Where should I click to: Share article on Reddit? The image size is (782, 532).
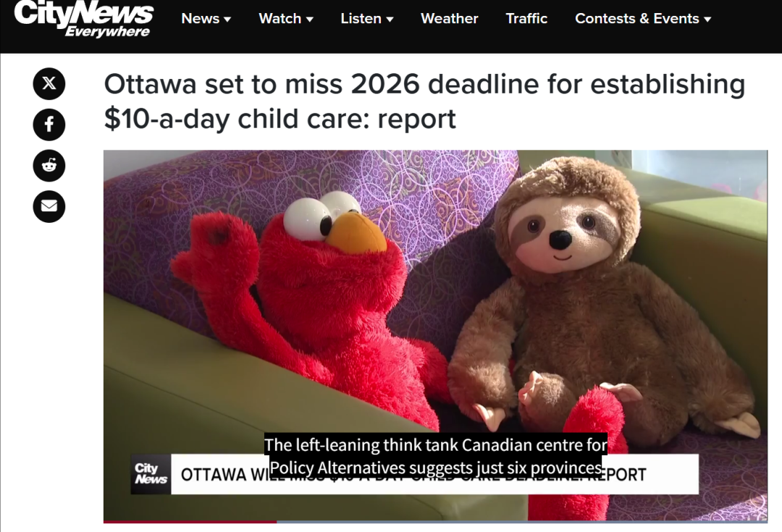point(49,166)
